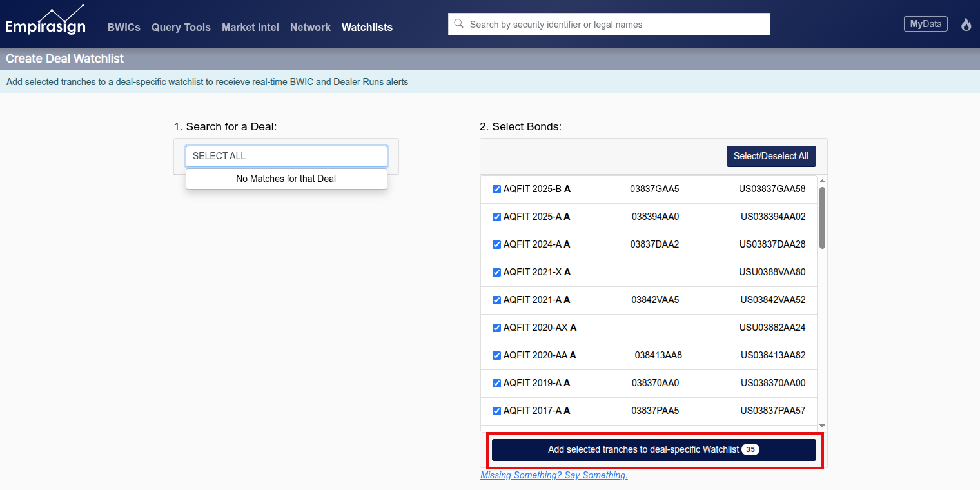
Task: Uncheck the AQFIT 2024-A A checkbox
Action: pyautogui.click(x=496, y=245)
